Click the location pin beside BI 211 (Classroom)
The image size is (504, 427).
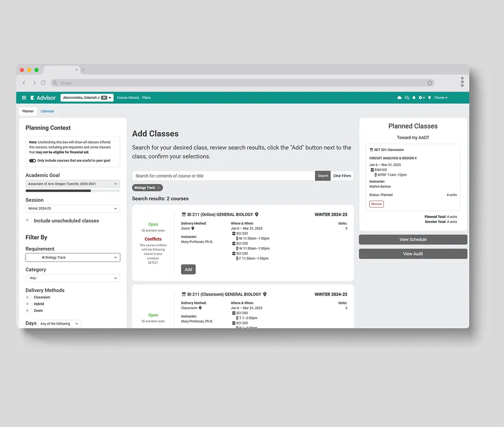(265, 294)
